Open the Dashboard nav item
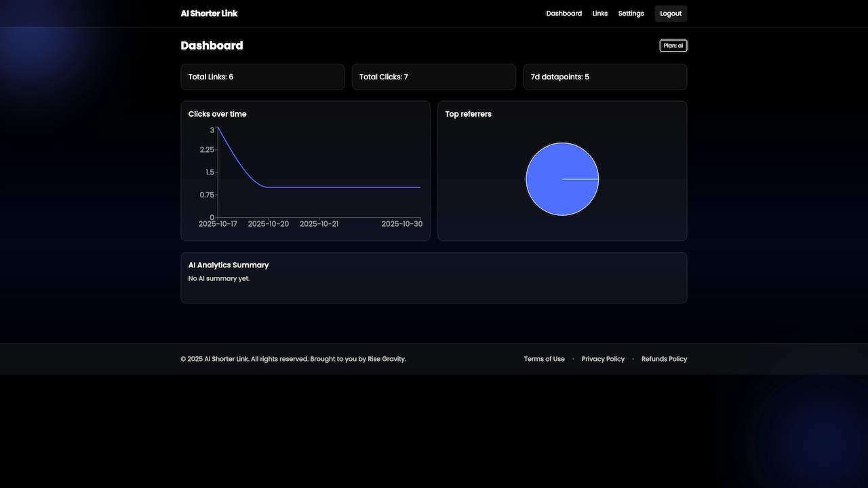This screenshot has width=868, height=488. 564,14
